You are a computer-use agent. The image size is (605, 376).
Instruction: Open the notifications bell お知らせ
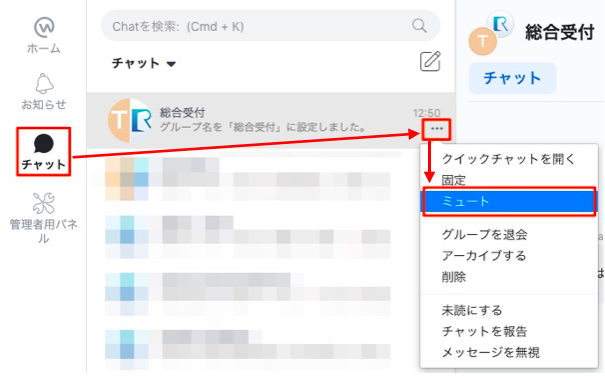pos(44,84)
